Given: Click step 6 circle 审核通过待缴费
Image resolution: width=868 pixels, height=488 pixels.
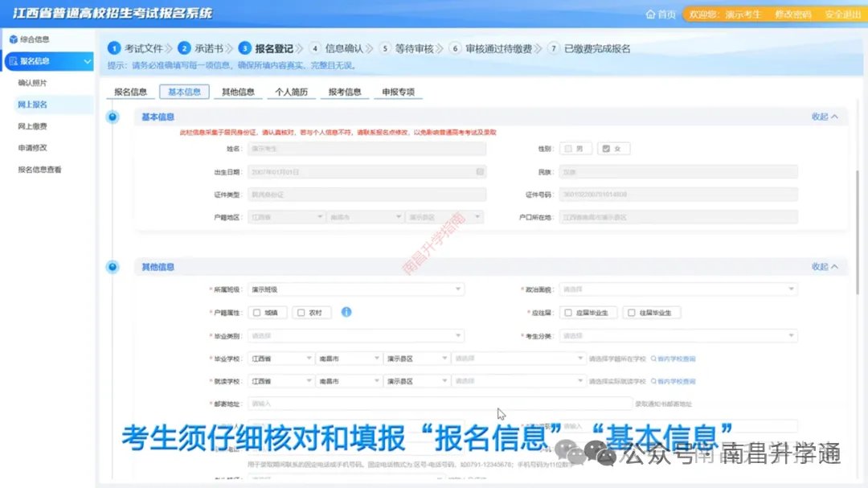Looking at the screenshot, I should pyautogui.click(x=455, y=49).
